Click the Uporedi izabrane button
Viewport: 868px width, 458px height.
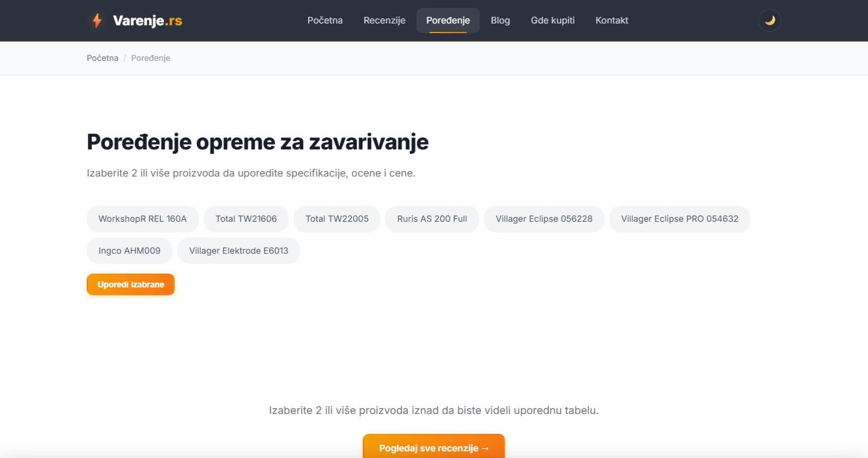[131, 284]
